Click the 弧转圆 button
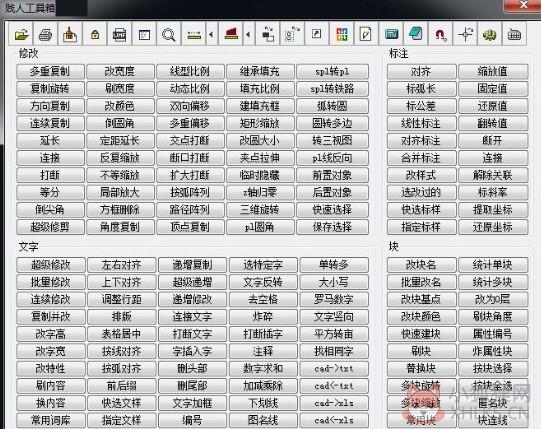The height and width of the screenshot is (429, 541). 332,106
